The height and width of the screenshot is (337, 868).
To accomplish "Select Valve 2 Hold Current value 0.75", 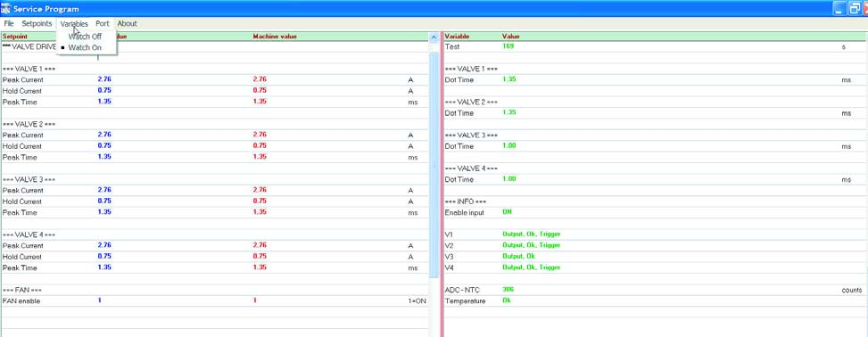I will pos(104,146).
